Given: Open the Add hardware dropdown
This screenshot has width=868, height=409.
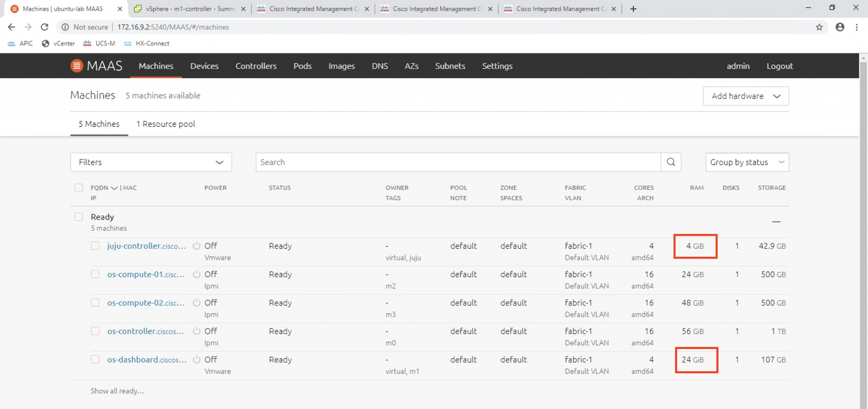Looking at the screenshot, I should click(x=745, y=96).
